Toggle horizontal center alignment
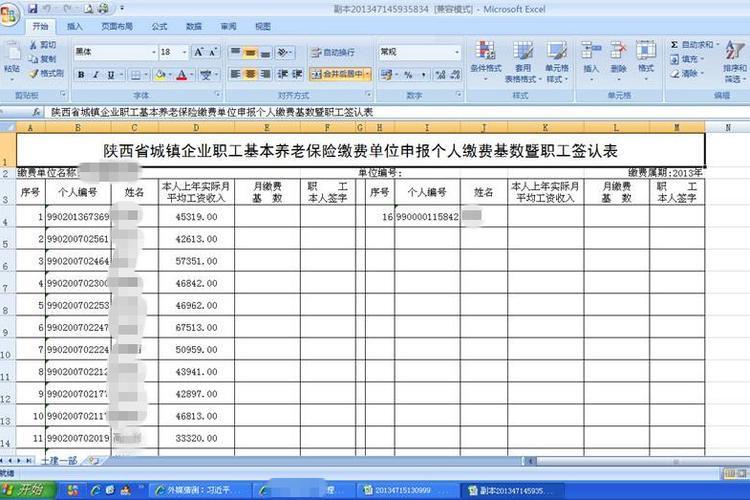This screenshot has width=750, height=500. tap(250, 74)
